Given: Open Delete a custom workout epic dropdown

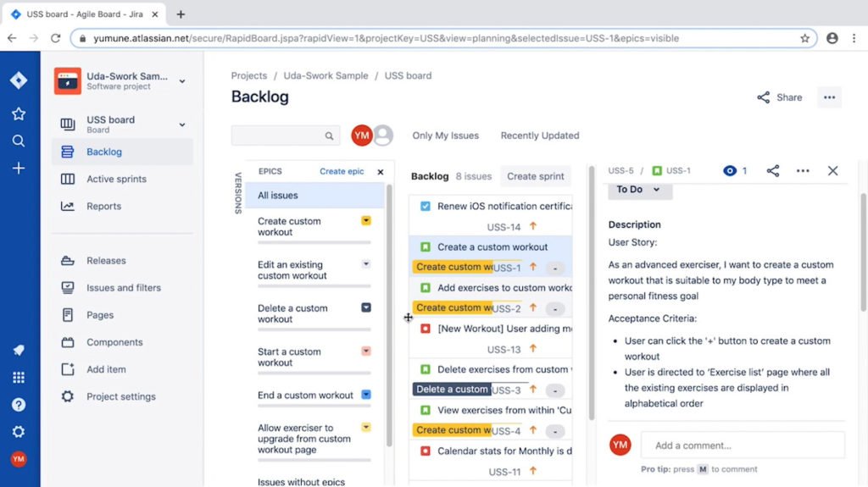Looking at the screenshot, I should (366, 307).
